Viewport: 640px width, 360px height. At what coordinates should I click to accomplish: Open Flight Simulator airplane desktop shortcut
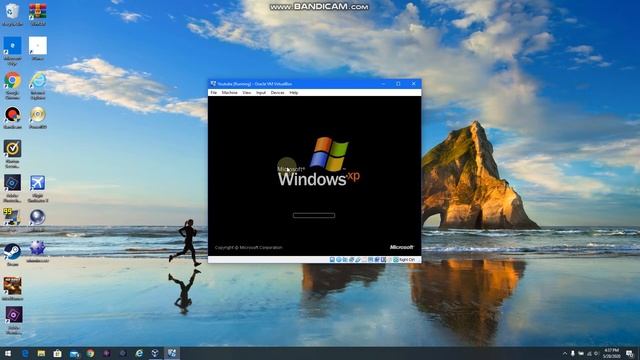[38, 188]
